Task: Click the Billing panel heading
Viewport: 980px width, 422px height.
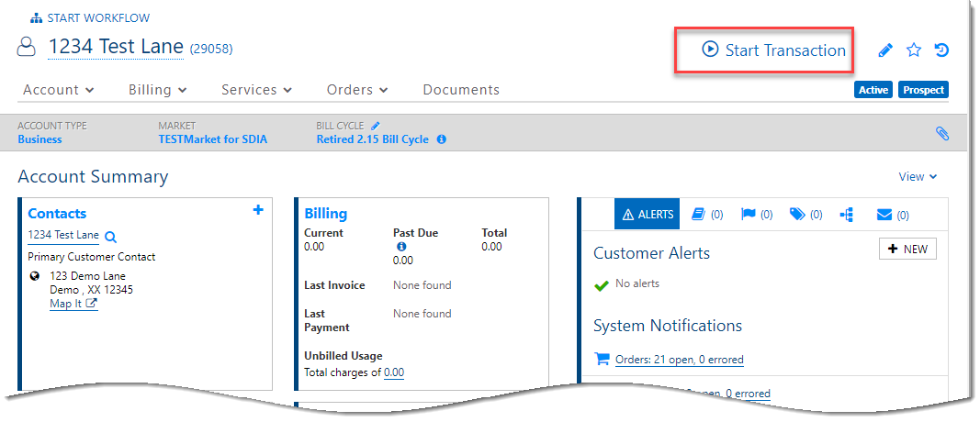Action: (326, 214)
